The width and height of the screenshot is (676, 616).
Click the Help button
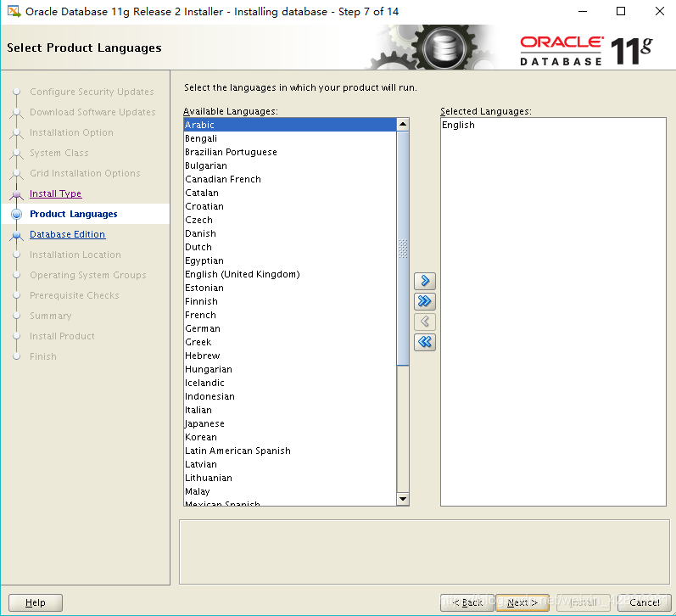point(36,602)
